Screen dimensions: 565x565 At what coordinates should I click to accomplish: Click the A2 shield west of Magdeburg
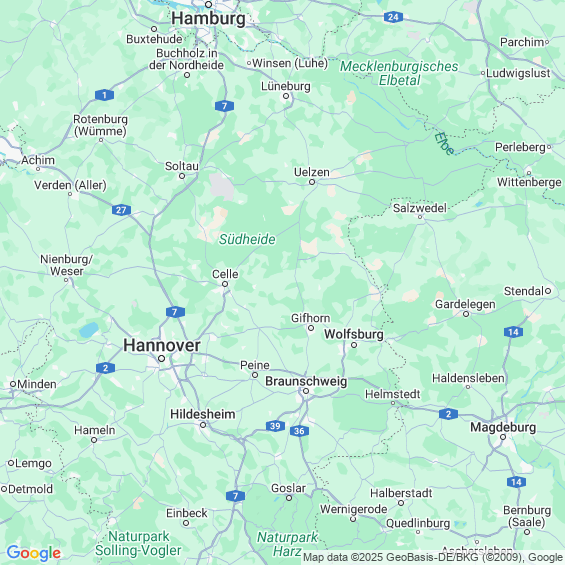448,414
